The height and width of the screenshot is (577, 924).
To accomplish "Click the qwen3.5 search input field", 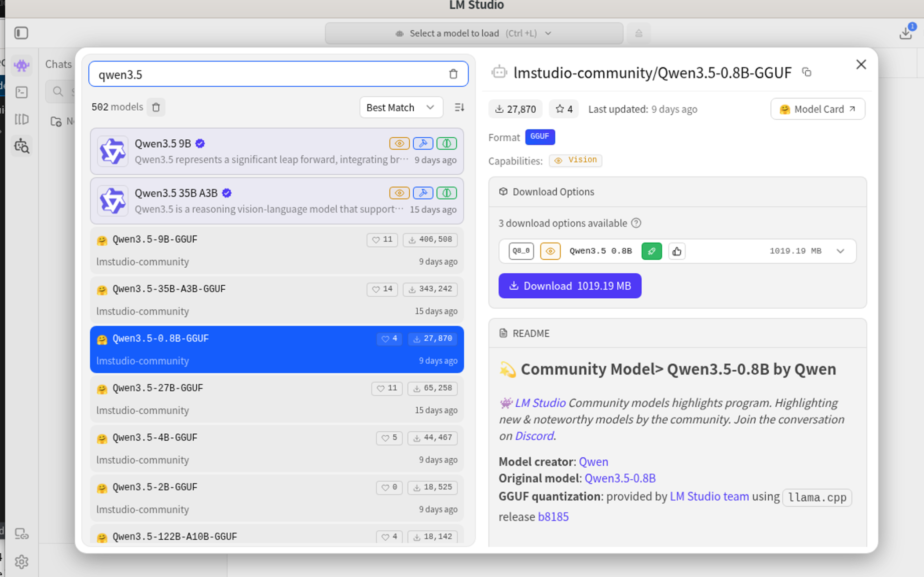I will [x=267, y=74].
